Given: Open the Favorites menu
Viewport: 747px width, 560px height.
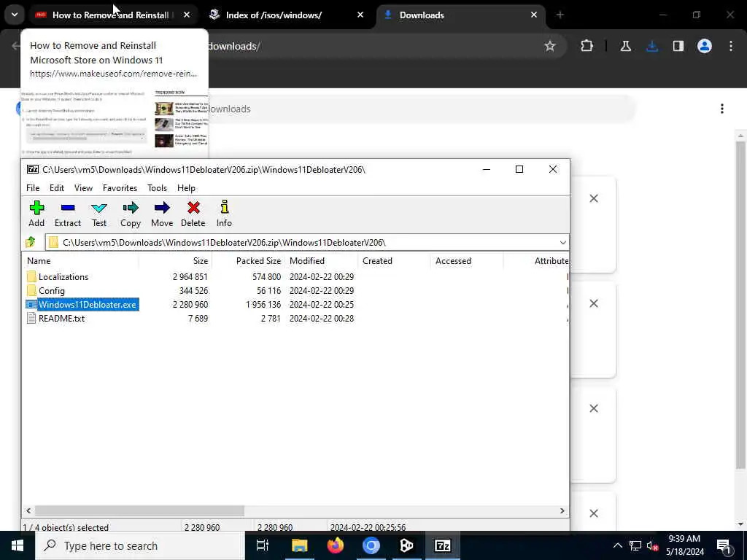Looking at the screenshot, I should click(120, 187).
